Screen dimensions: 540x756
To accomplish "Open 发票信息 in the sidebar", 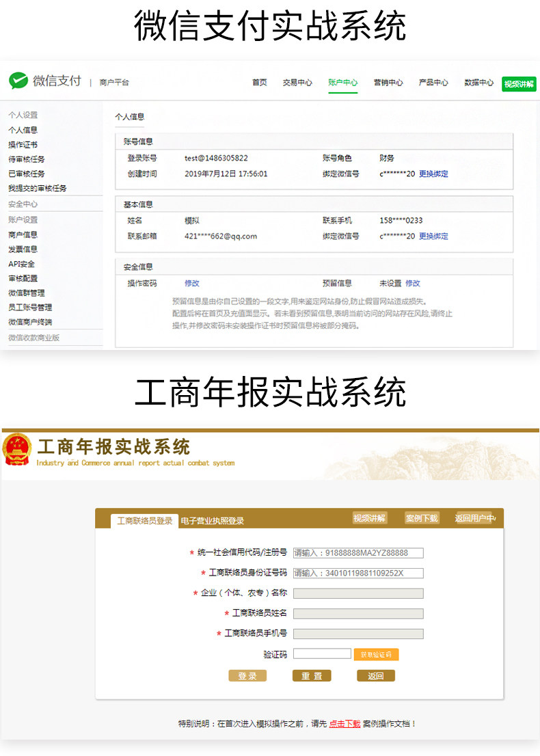I will pyautogui.click(x=23, y=249).
